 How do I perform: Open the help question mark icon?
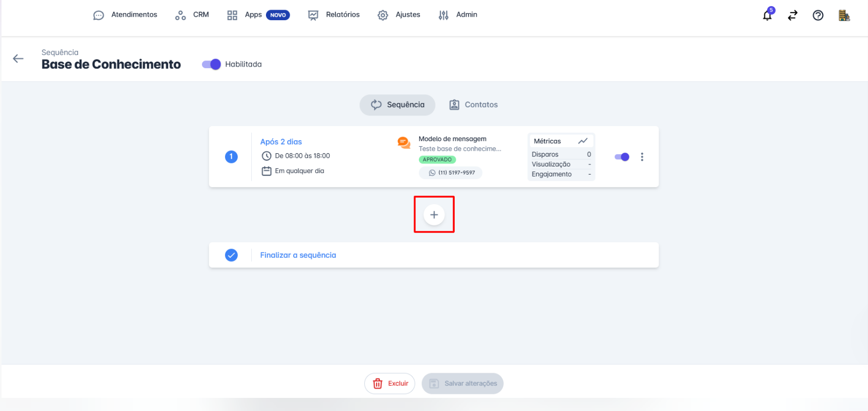tap(818, 15)
